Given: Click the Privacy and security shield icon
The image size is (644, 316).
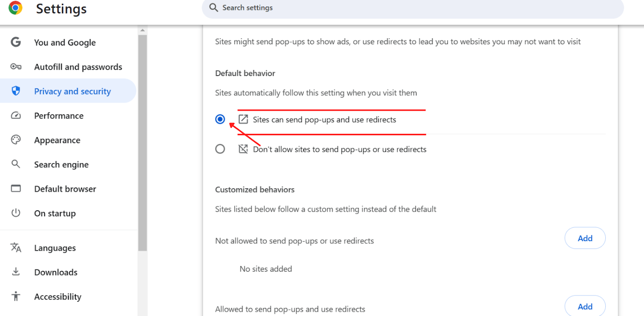Looking at the screenshot, I should 16,91.
